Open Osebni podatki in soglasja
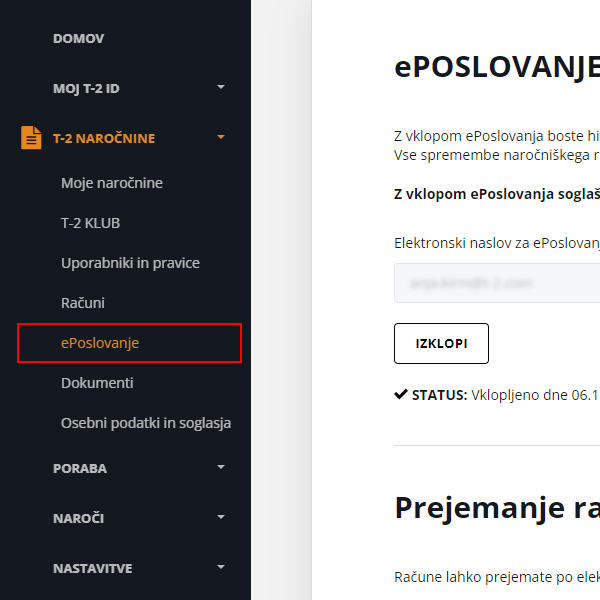 146,423
